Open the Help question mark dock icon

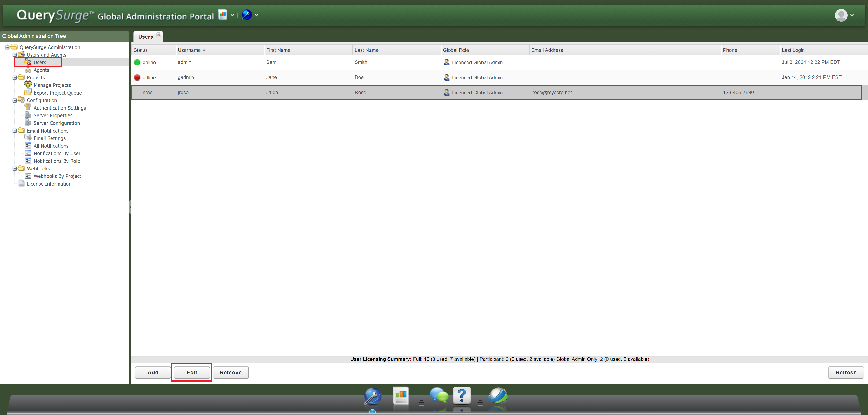click(462, 396)
